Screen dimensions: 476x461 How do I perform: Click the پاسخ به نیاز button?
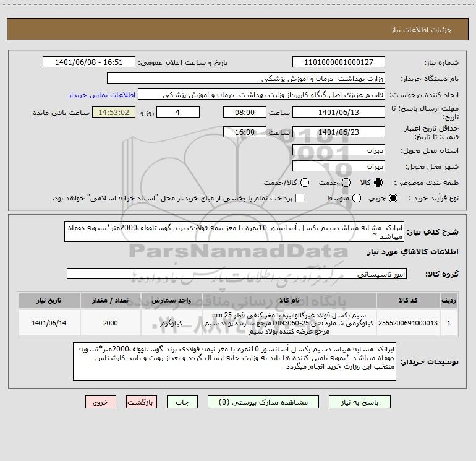tap(360, 402)
